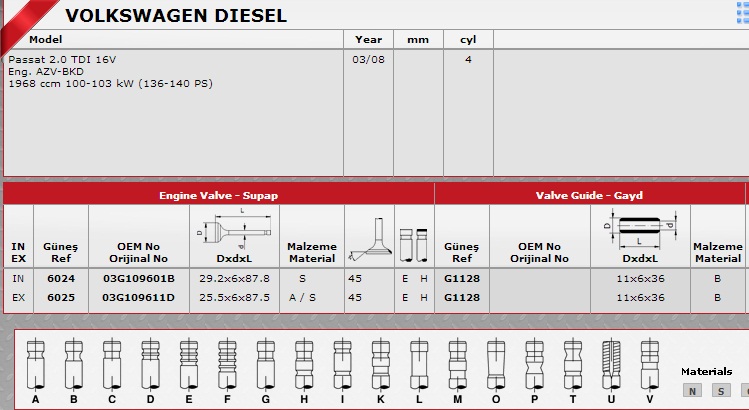The height and width of the screenshot is (410, 749).
Task: Select valve stem type M icon
Action: (457, 363)
